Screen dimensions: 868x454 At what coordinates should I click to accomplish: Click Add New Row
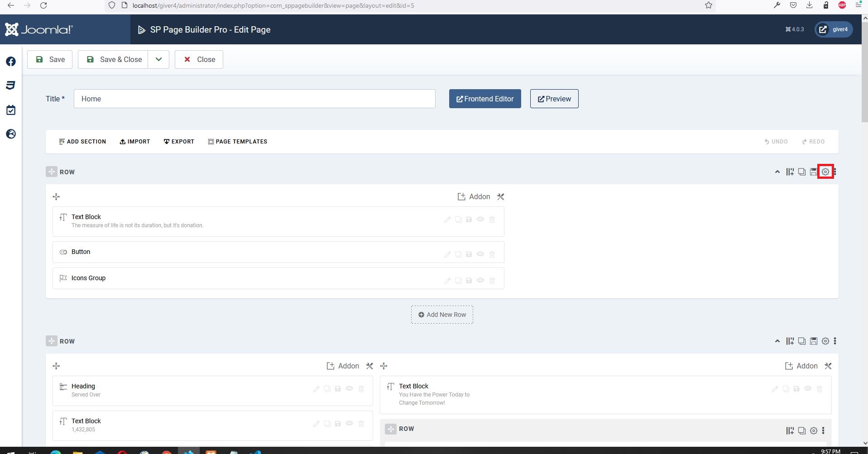(442, 315)
